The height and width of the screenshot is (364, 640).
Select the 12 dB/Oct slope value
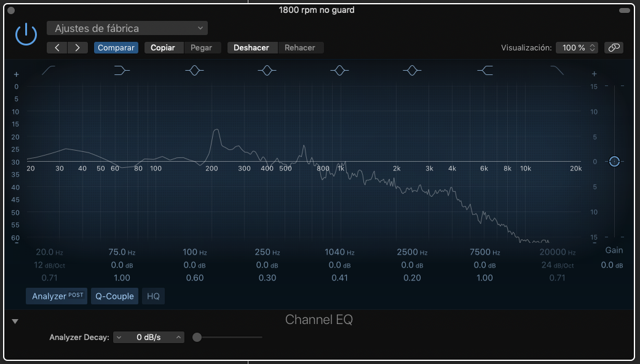pos(49,265)
